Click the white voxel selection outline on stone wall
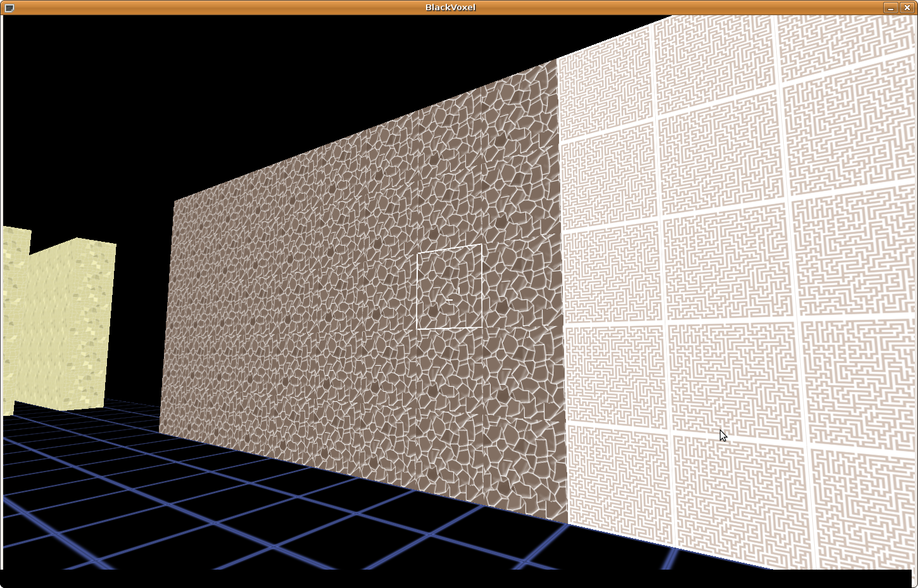This screenshot has height=588, width=918. tap(450, 287)
